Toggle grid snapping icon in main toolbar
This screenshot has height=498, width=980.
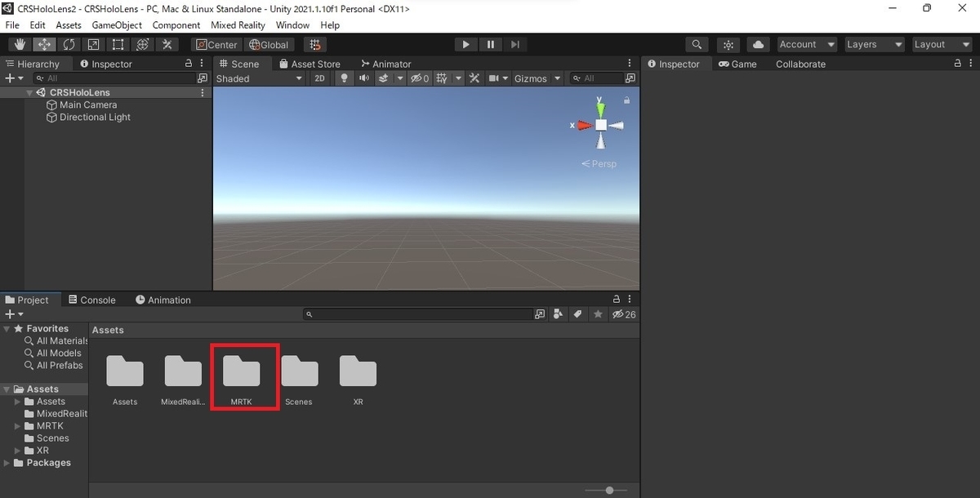314,44
